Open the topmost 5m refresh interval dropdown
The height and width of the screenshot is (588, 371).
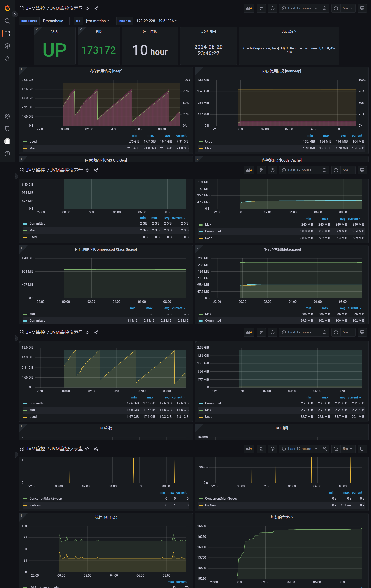point(347,8)
